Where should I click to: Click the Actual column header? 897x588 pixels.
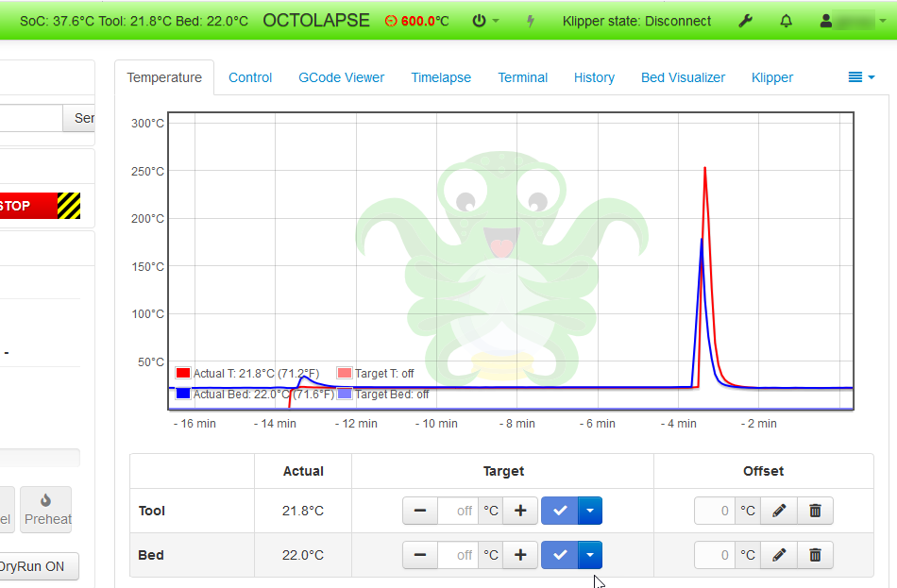click(x=303, y=471)
